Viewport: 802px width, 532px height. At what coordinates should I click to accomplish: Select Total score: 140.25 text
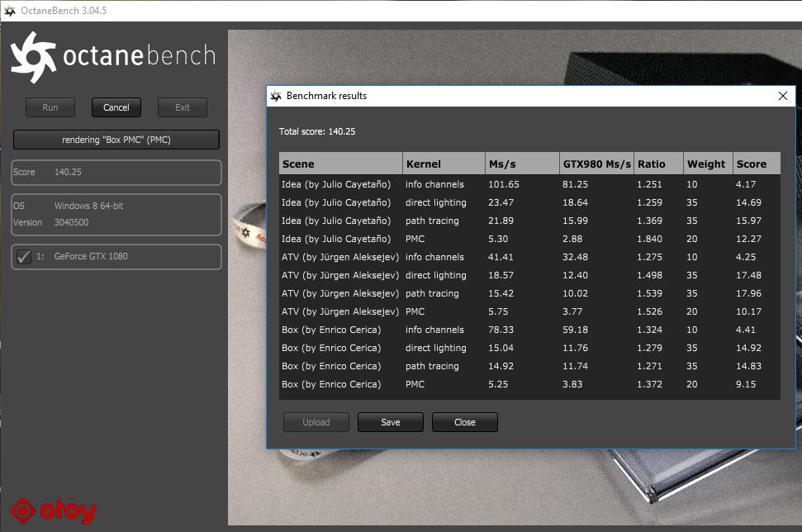click(x=317, y=131)
